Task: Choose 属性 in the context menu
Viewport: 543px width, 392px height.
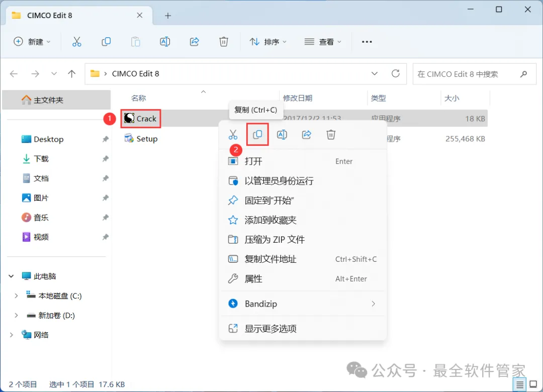Action: click(303, 279)
